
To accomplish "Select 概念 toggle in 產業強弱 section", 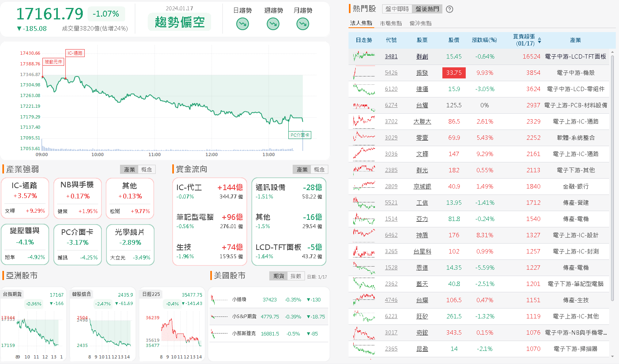I will click(x=147, y=170).
